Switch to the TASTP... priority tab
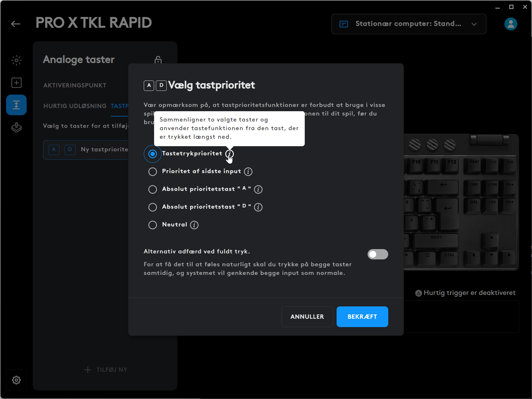Screen dimensions: 532x399 (x=119, y=106)
